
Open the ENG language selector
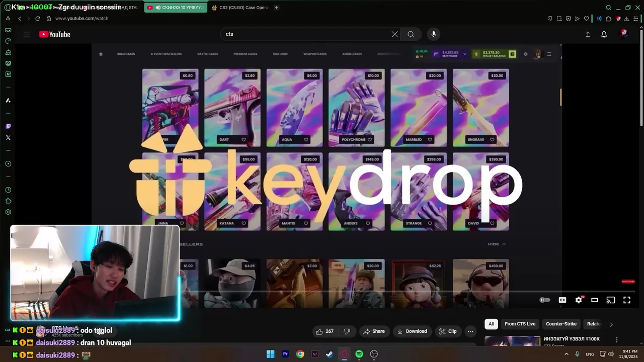[590, 354]
